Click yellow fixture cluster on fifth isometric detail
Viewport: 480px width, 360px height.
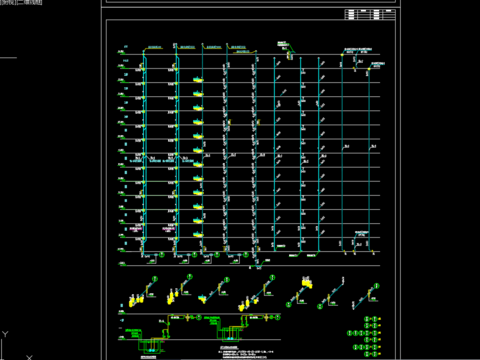(x=307, y=283)
